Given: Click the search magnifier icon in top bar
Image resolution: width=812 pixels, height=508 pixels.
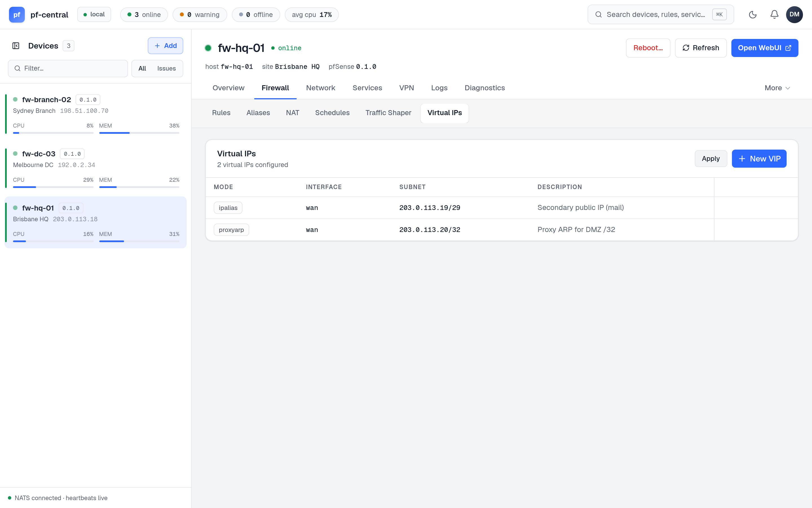Looking at the screenshot, I should (x=598, y=14).
